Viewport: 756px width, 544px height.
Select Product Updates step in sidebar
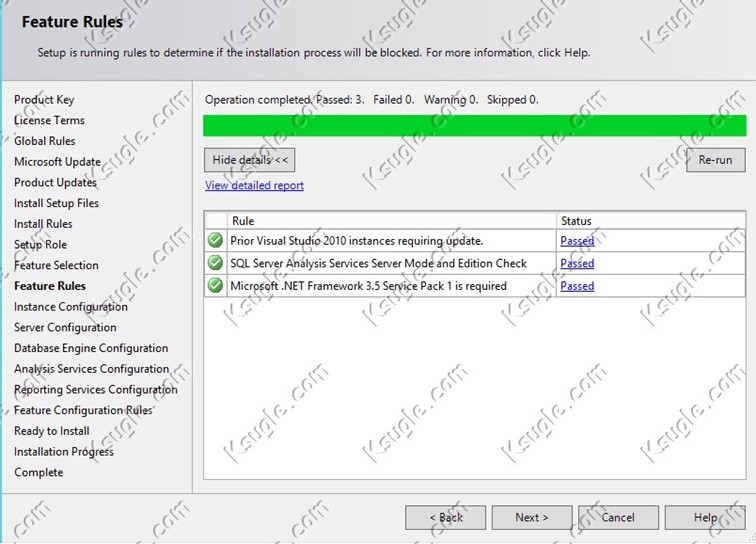tap(55, 183)
